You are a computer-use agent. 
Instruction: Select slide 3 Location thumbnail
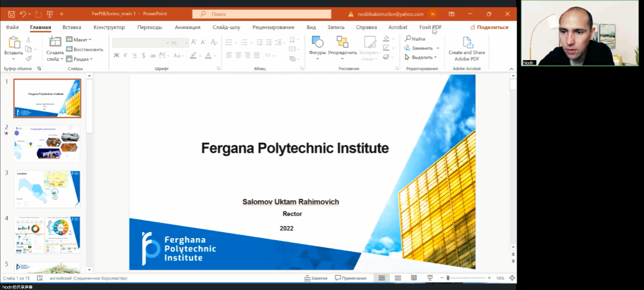[47, 189]
